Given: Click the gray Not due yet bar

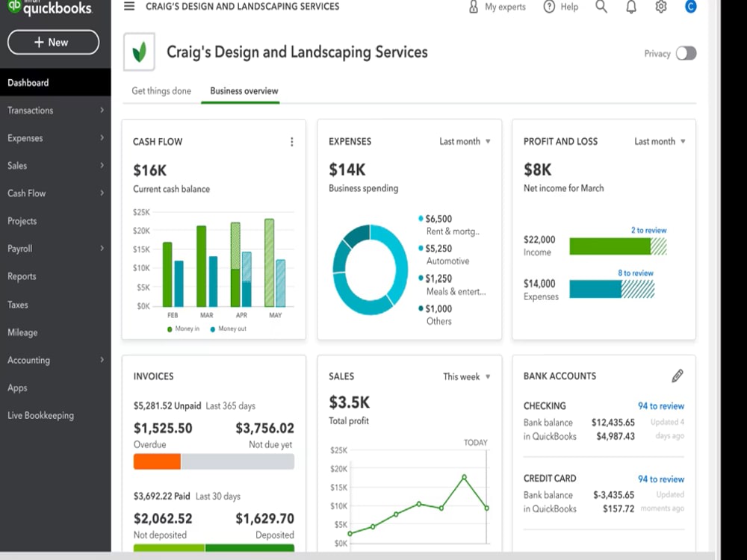Looking at the screenshot, I should 238,461.
